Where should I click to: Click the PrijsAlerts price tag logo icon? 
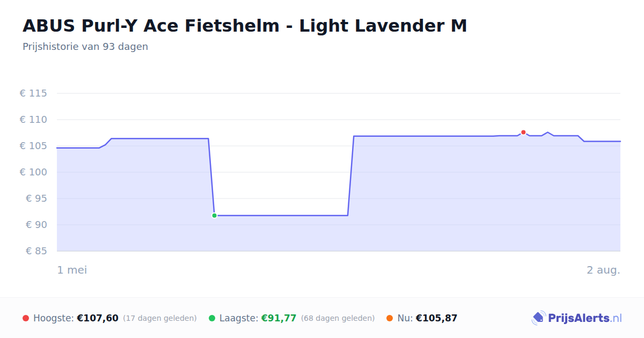(538, 318)
